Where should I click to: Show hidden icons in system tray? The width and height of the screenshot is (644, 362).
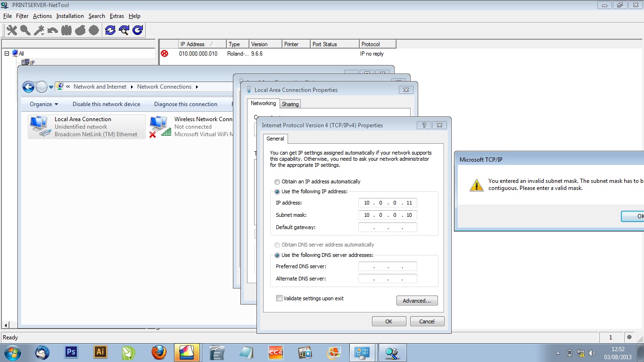pyautogui.click(x=558, y=353)
